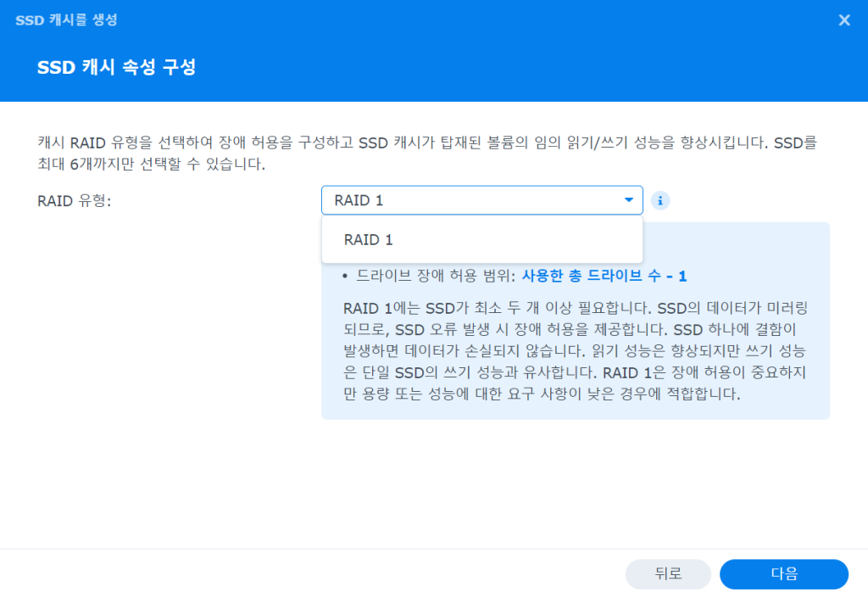The width and height of the screenshot is (868, 598).
Task: Go back with the 뒤로 button
Action: click(x=668, y=573)
